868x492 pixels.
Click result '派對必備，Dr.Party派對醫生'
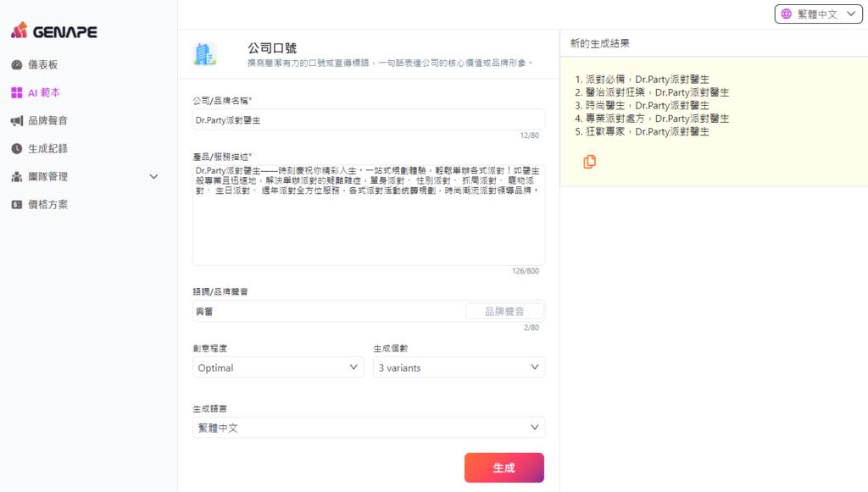647,79
